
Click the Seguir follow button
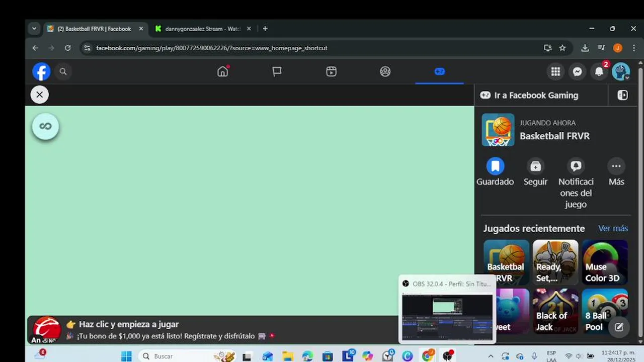click(535, 172)
